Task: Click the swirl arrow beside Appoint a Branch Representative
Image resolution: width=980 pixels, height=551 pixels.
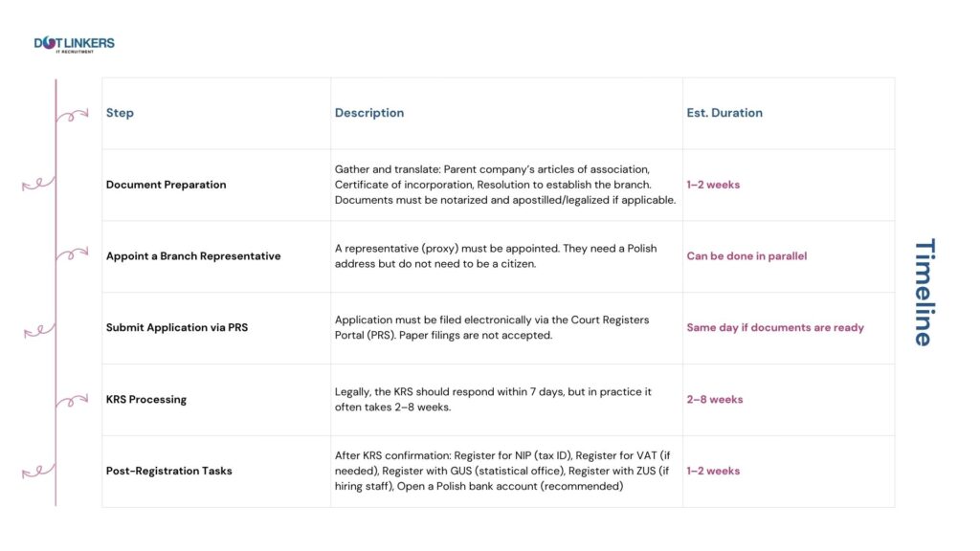Action: 71,254
